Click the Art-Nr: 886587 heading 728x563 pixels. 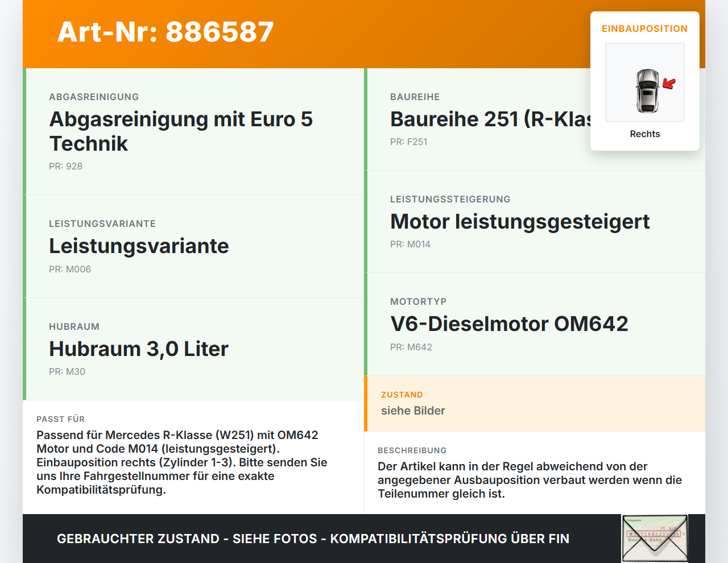[166, 32]
